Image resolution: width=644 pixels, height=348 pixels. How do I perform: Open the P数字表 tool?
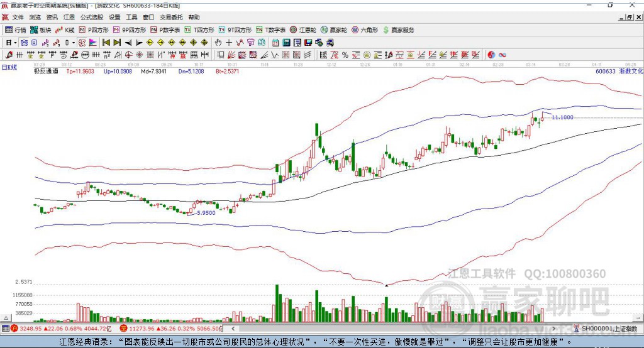click(165, 30)
